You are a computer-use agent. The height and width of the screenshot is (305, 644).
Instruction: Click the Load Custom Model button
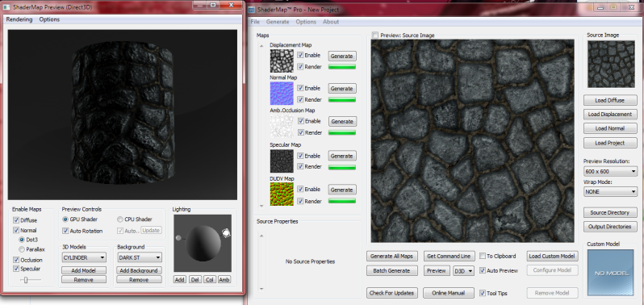pyautogui.click(x=553, y=256)
